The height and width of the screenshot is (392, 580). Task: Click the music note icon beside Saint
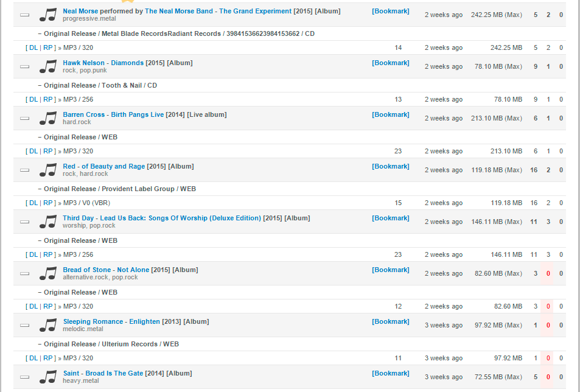pyautogui.click(x=48, y=377)
